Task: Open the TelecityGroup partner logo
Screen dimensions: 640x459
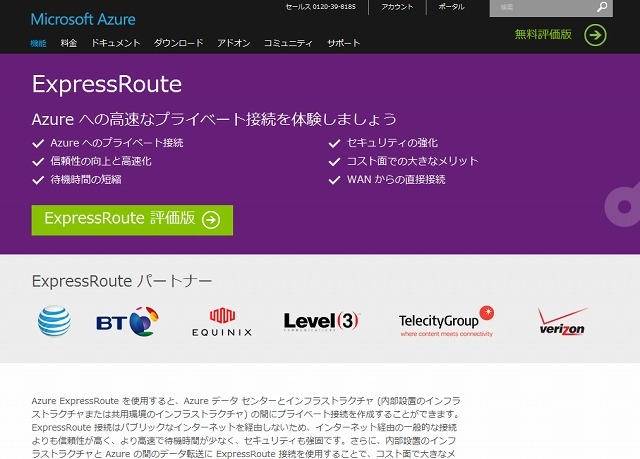Action: pos(447,322)
